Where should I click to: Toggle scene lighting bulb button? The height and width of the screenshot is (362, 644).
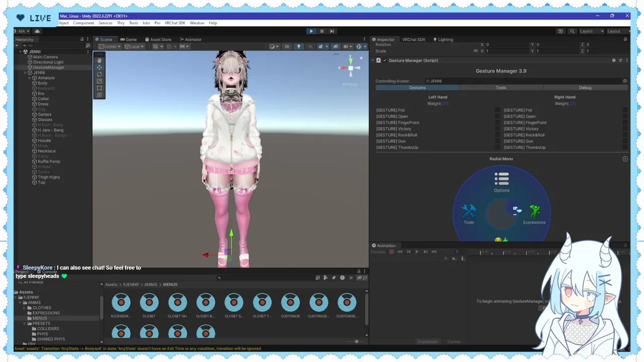coord(298,46)
